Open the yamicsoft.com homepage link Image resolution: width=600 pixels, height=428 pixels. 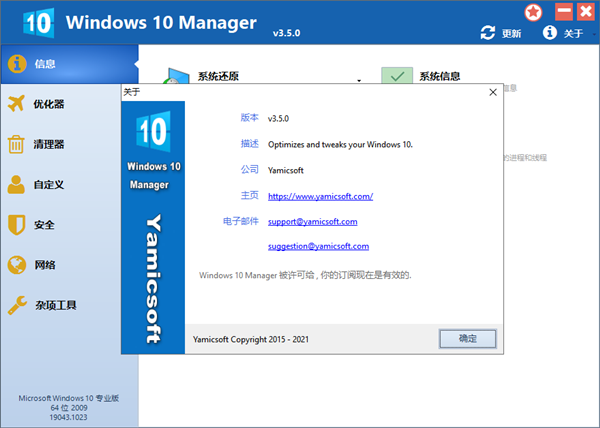coord(320,196)
